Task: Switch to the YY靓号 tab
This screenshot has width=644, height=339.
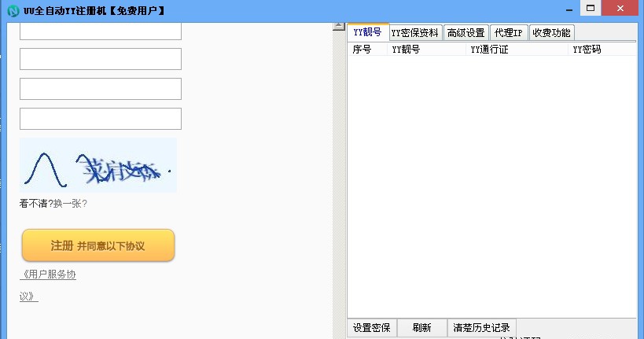Action: pyautogui.click(x=367, y=32)
